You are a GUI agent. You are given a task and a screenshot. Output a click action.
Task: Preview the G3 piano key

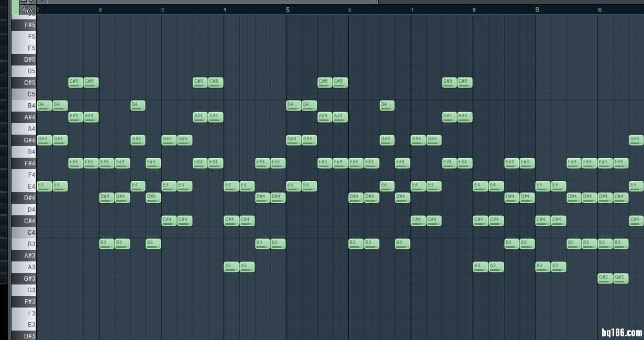pyautogui.click(x=24, y=290)
